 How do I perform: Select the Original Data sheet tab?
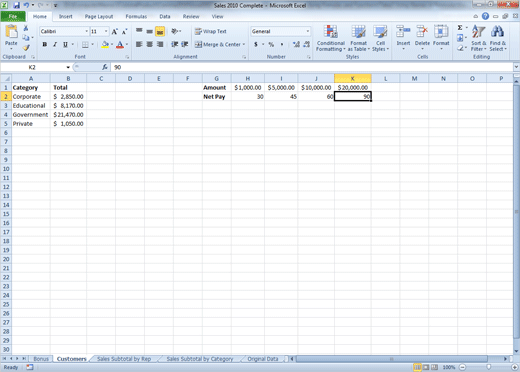pyautogui.click(x=263, y=359)
